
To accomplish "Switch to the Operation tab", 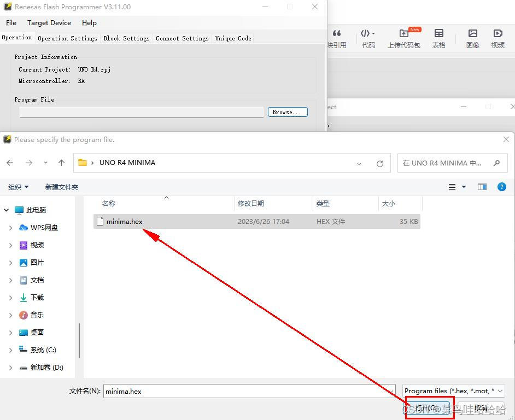I will [17, 37].
